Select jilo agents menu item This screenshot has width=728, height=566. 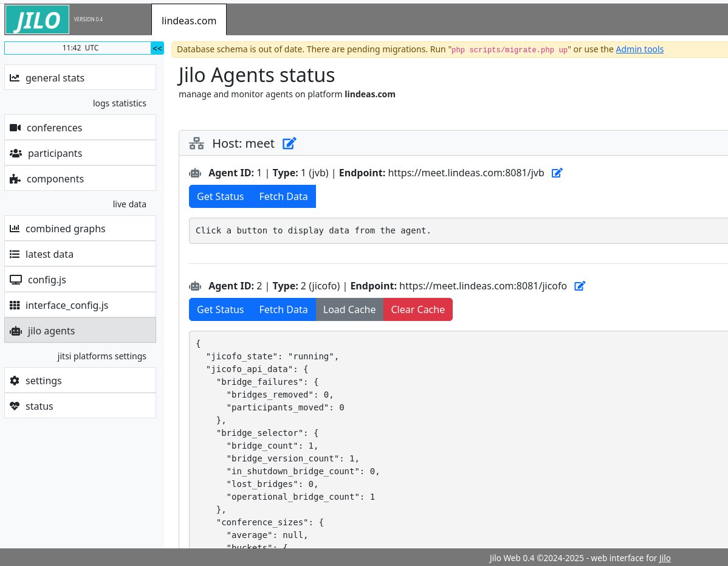80,331
